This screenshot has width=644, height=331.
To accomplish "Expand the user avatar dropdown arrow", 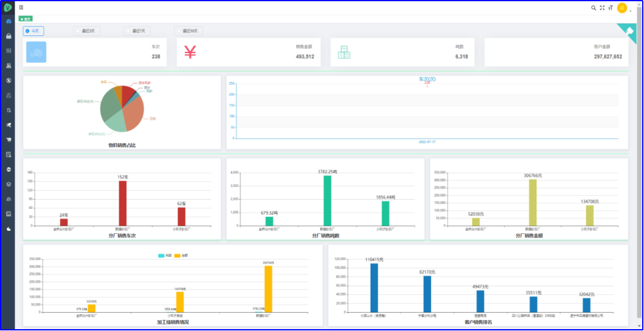I will 631,10.
